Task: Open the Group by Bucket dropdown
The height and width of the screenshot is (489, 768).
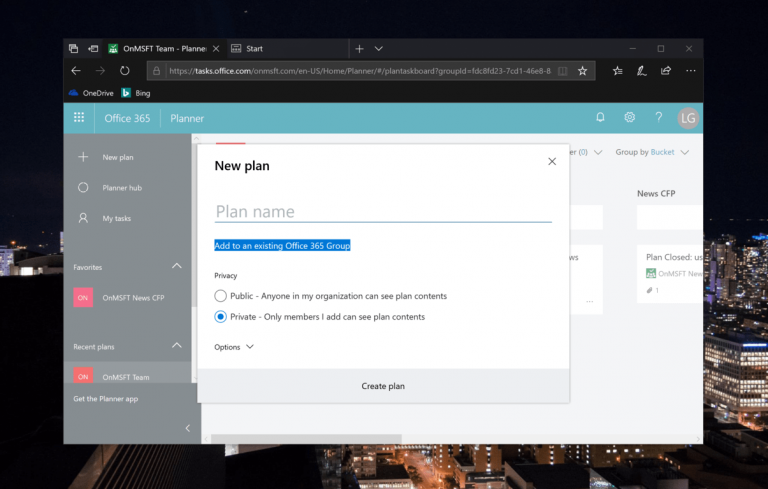Action: click(652, 152)
